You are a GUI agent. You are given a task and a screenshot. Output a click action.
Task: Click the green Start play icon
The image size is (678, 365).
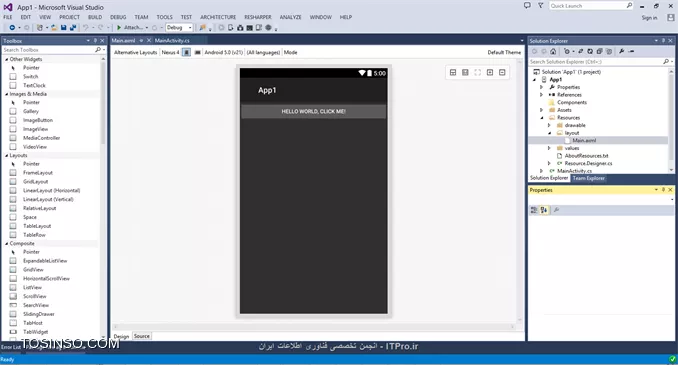tap(118, 28)
